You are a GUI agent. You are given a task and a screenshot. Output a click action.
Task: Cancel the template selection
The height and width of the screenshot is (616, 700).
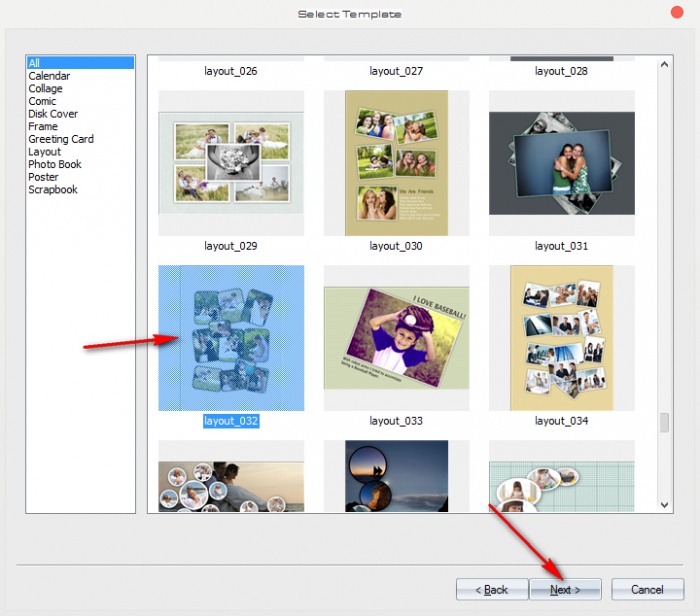(647, 590)
